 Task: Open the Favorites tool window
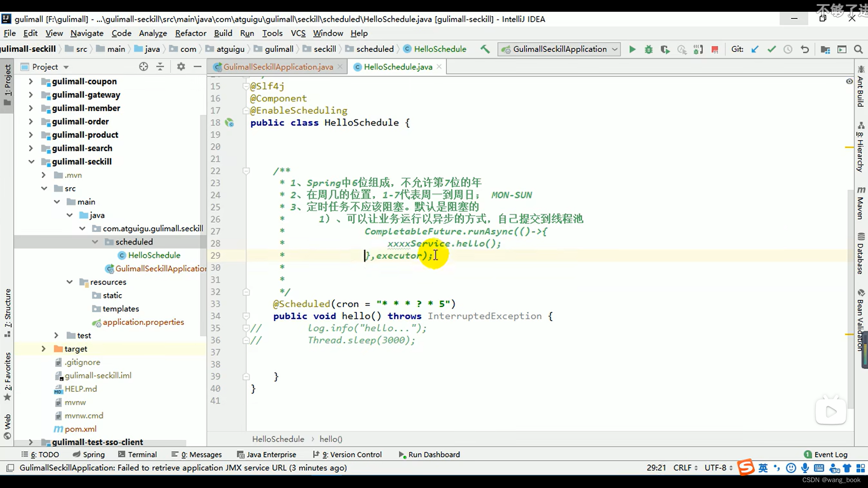pos(8,376)
